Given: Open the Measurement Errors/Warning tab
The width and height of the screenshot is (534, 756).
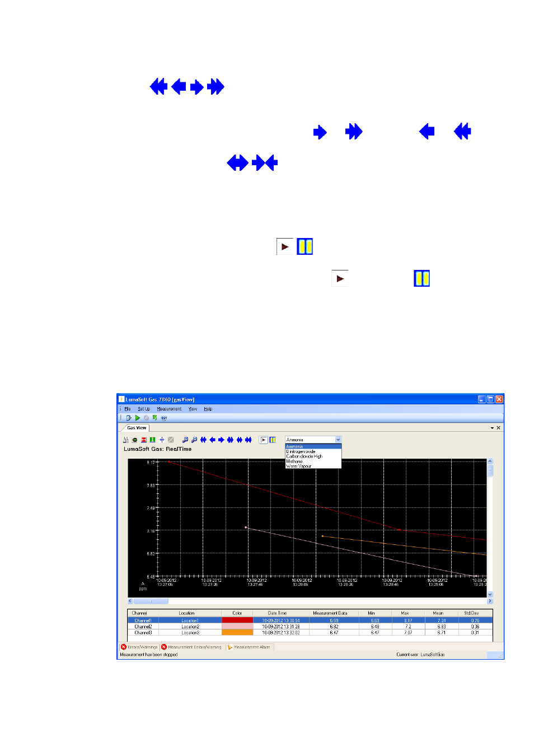Looking at the screenshot, I should click(x=192, y=647).
